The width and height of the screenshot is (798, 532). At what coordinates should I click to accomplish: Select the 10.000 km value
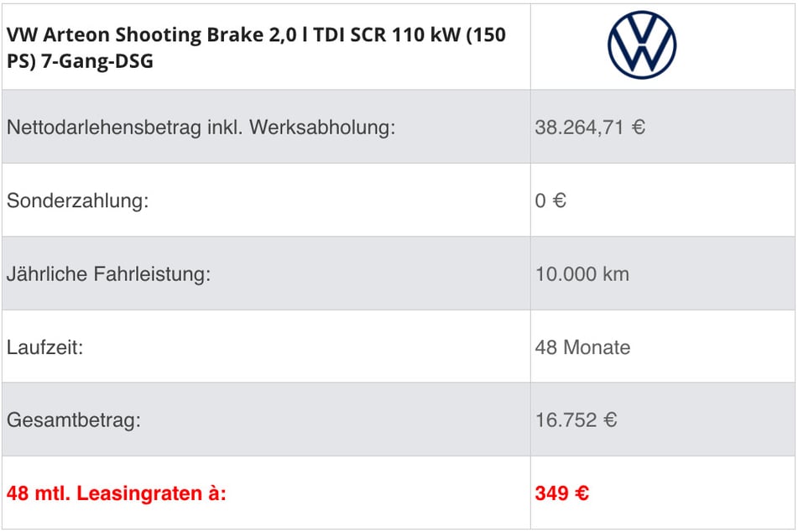point(582,274)
